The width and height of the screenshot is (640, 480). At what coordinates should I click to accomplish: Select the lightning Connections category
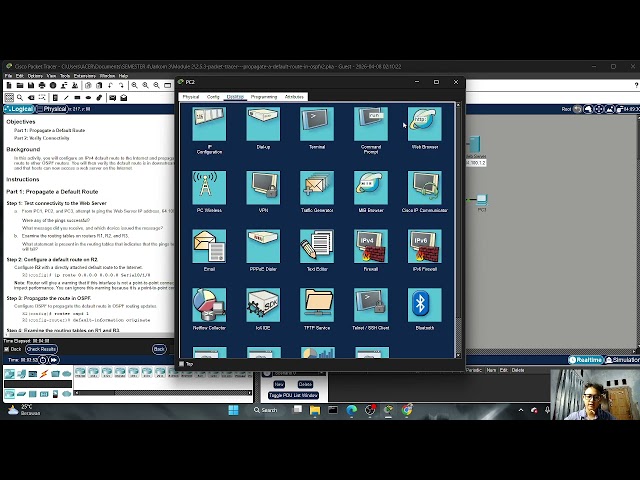[44, 373]
